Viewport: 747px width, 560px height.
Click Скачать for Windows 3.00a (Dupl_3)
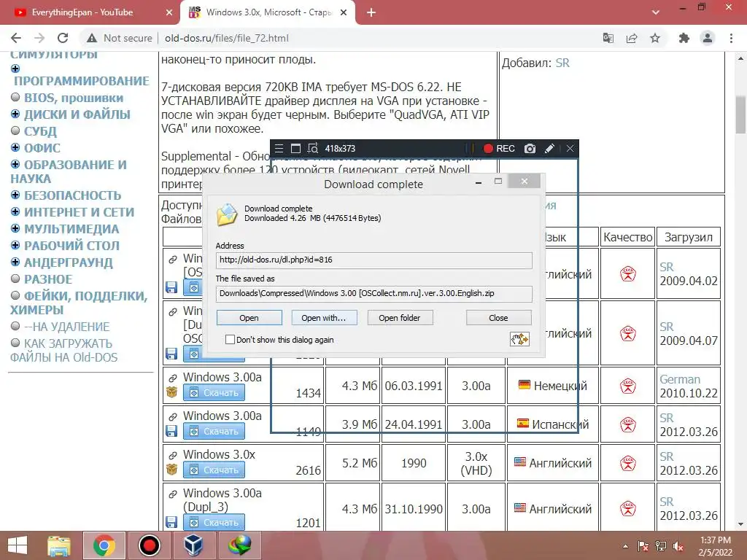(x=214, y=522)
